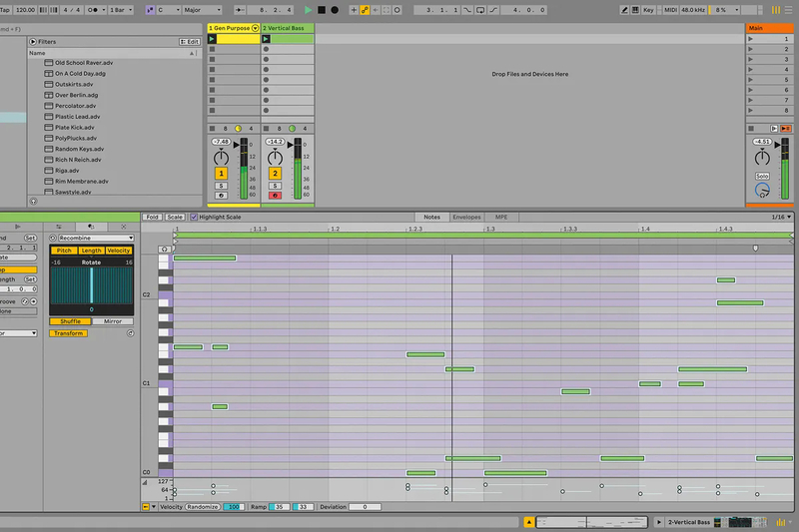The height and width of the screenshot is (532, 799).
Task: Select Rim Membrane.adv preset
Action: tap(82, 182)
